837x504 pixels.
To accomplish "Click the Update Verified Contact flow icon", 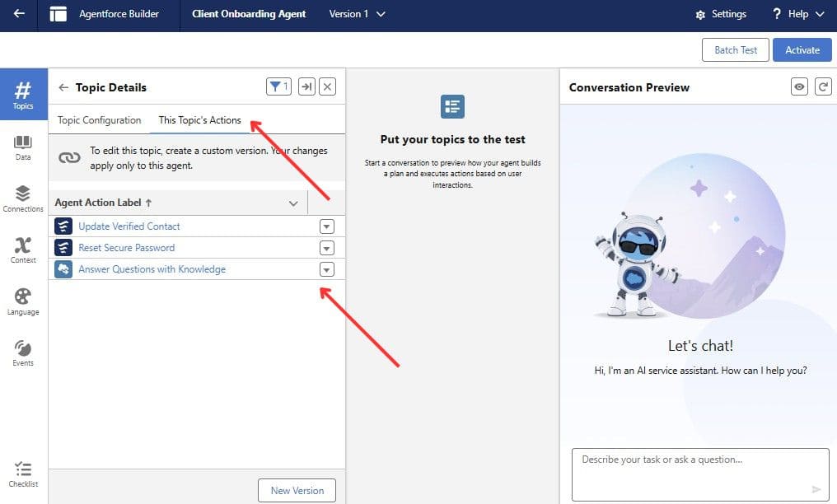I will (63, 226).
